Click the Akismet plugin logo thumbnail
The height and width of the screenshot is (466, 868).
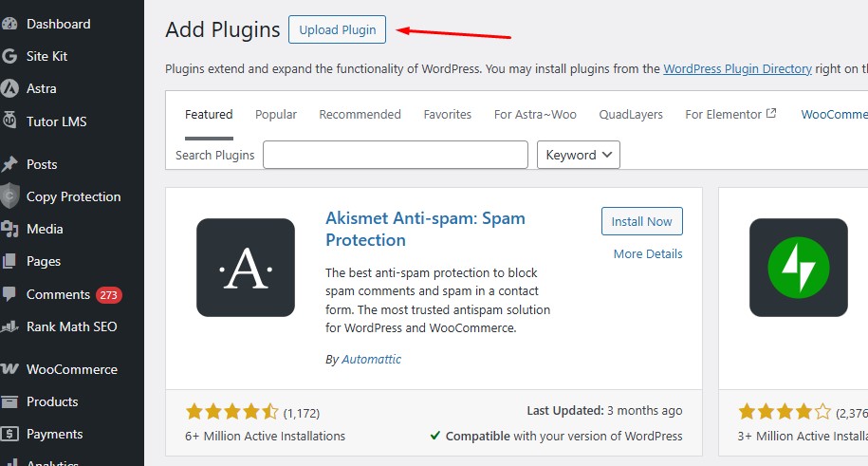[246, 268]
